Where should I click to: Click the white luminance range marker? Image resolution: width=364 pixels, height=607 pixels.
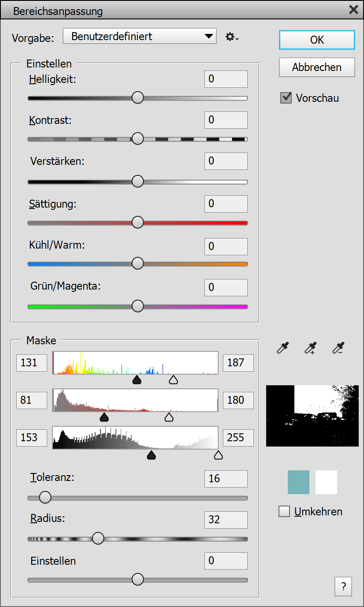click(x=218, y=455)
